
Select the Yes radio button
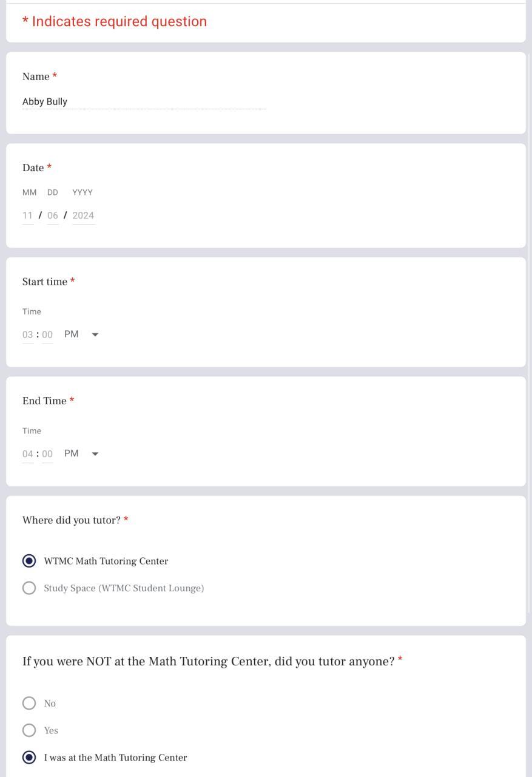pos(29,730)
